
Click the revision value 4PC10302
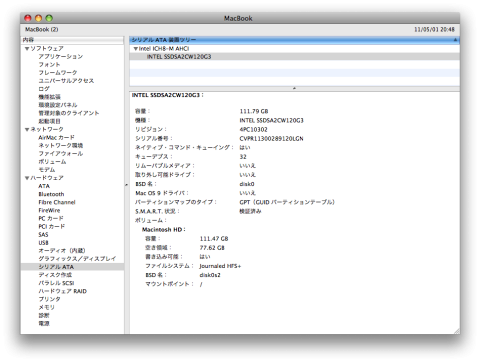(253, 130)
